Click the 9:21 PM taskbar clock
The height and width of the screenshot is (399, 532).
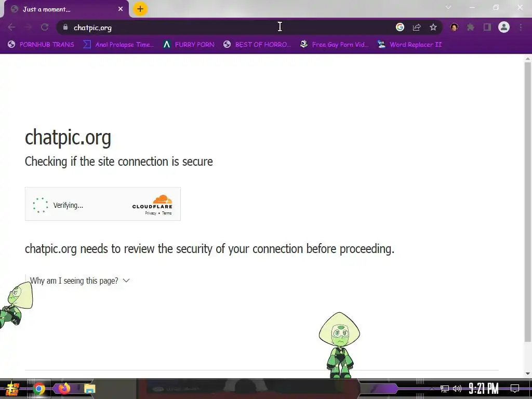point(484,389)
